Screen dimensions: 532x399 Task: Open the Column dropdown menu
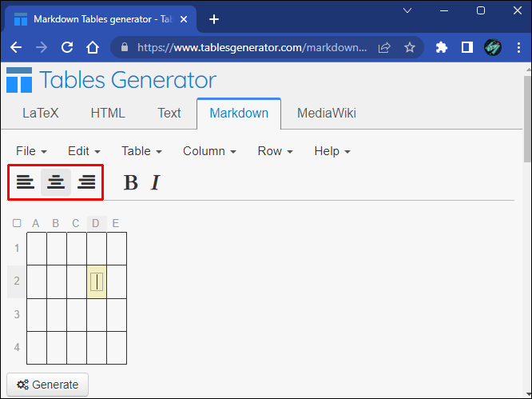click(x=209, y=151)
